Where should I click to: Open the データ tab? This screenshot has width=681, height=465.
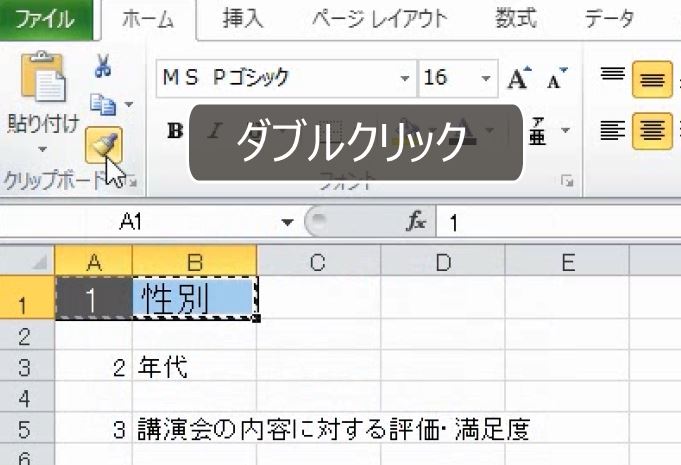click(609, 19)
